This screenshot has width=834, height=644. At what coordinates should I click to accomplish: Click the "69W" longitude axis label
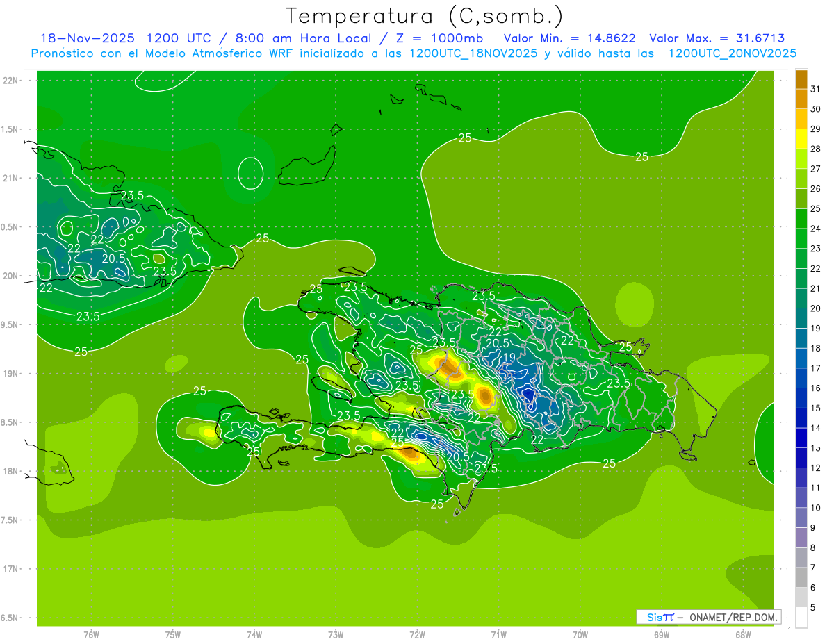point(662,635)
